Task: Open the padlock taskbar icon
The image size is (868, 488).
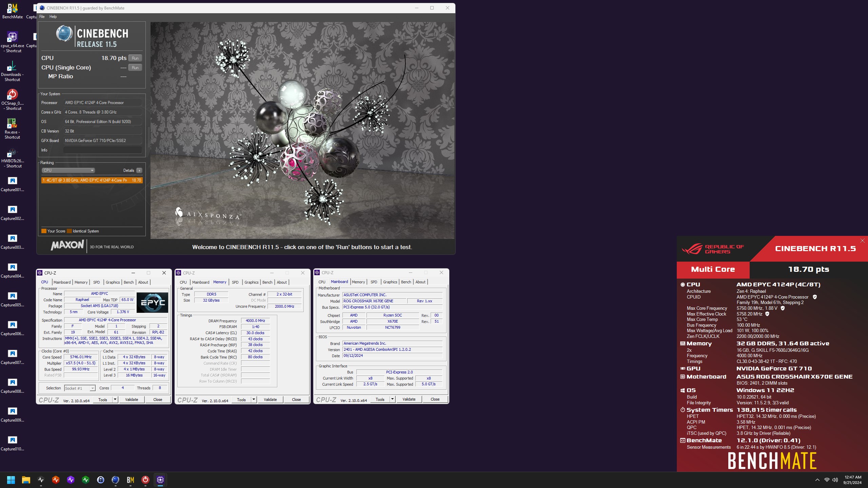Action: click(100, 480)
